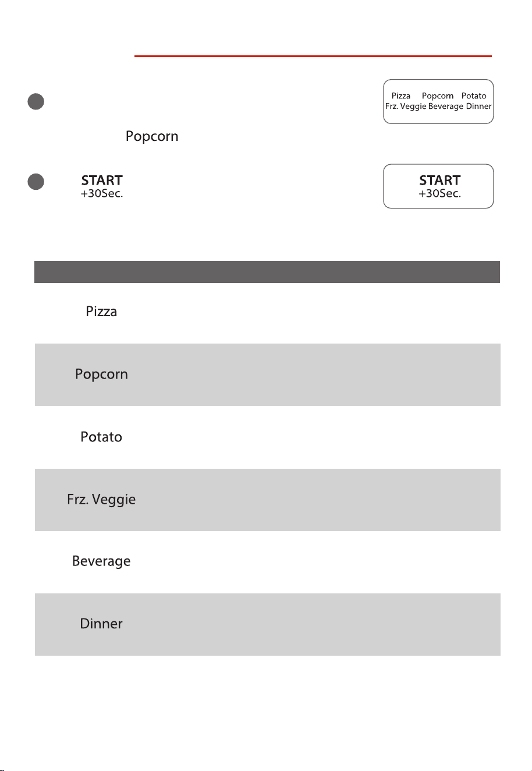This screenshot has width=532, height=771.
Task: Select the second gray step bullet circle
Action: pyautogui.click(x=36, y=182)
